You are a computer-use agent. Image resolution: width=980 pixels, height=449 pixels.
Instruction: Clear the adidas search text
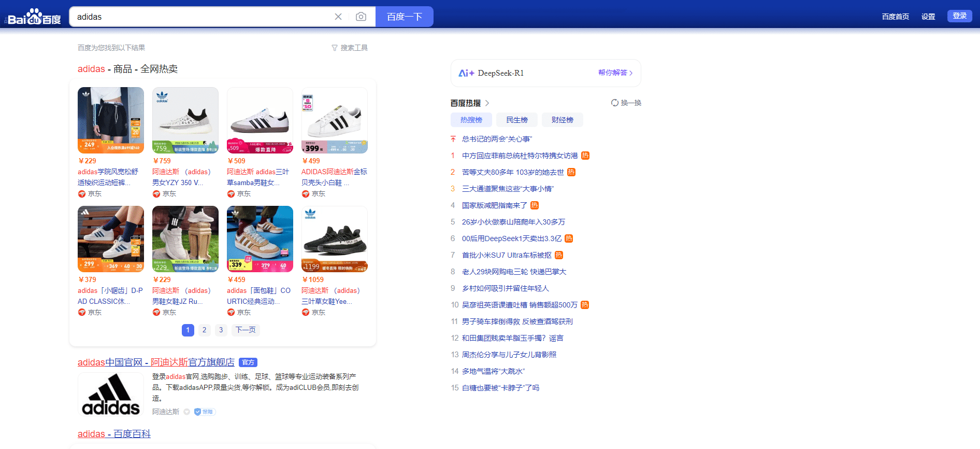coord(338,17)
